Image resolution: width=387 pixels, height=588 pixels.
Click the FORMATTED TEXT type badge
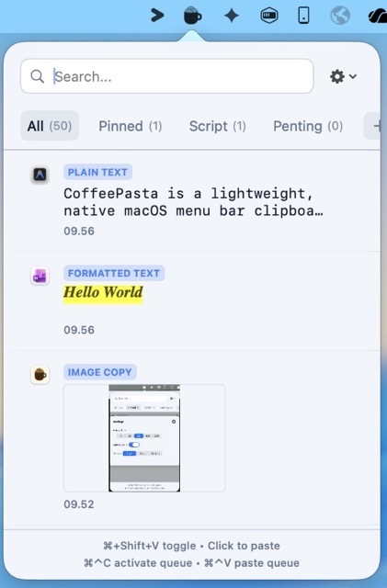tap(114, 273)
